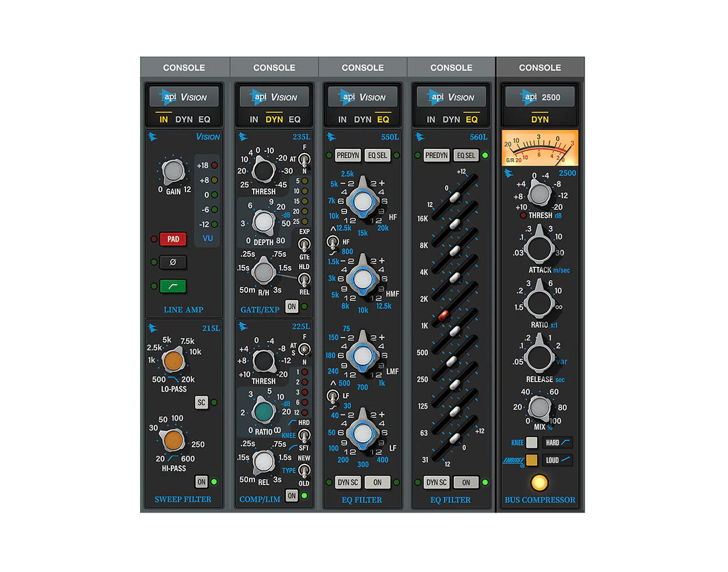Flip the HF shelf/peak switch on 550L
The height and width of the screenshot is (572, 728).
pos(332,242)
